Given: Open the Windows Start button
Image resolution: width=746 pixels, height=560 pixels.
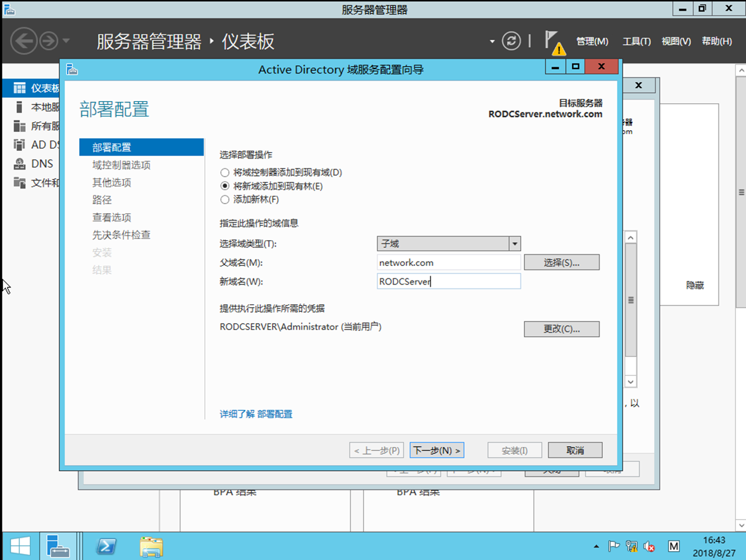Looking at the screenshot, I should (20, 546).
